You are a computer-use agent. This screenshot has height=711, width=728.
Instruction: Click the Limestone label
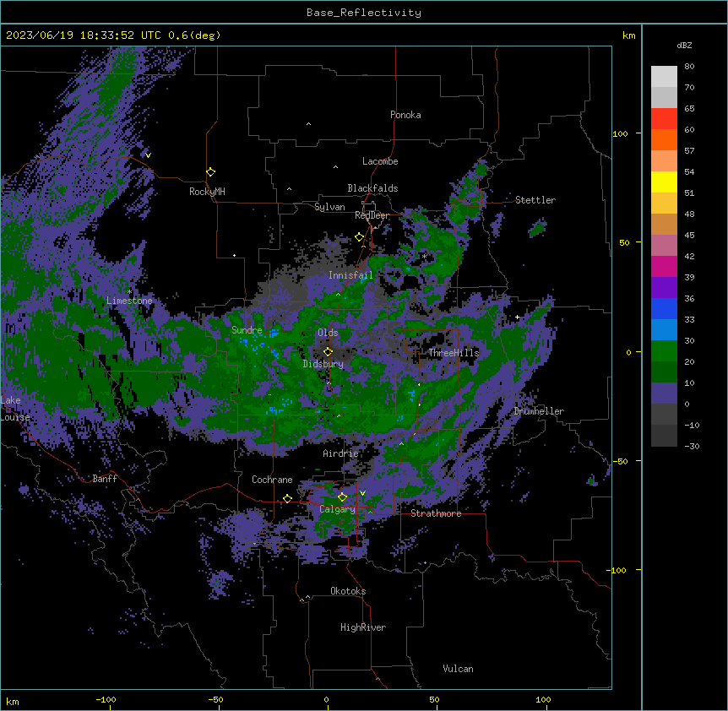129,301
